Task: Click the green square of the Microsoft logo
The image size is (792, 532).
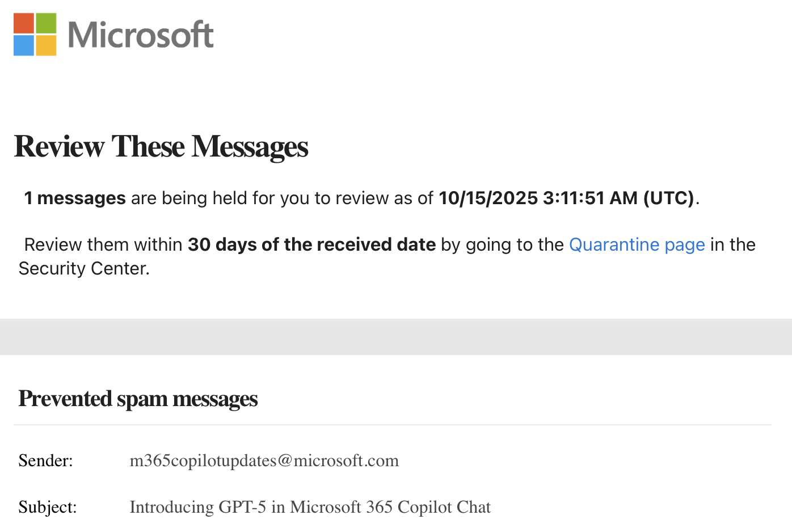Action: click(x=47, y=23)
